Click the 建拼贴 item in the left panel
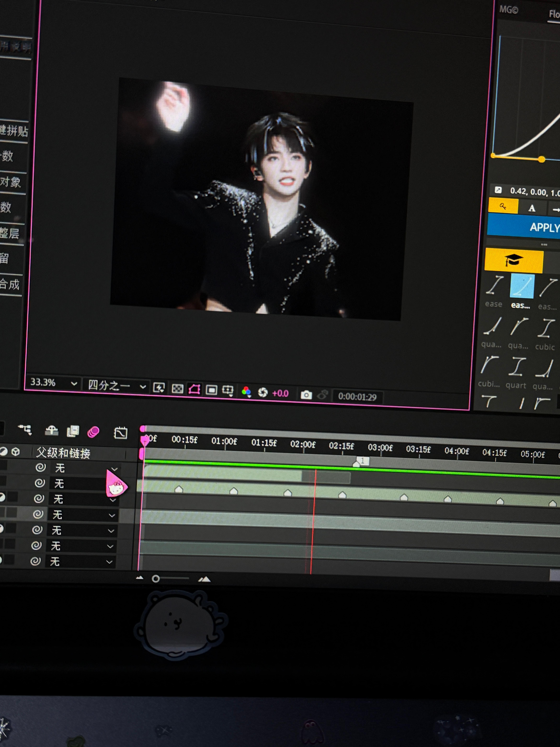The width and height of the screenshot is (560, 747). coord(14,131)
